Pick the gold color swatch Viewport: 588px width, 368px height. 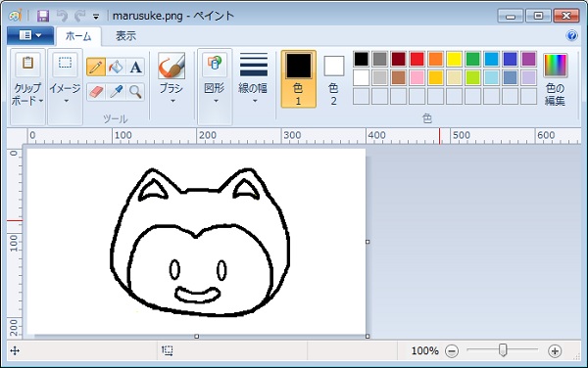tap(435, 77)
